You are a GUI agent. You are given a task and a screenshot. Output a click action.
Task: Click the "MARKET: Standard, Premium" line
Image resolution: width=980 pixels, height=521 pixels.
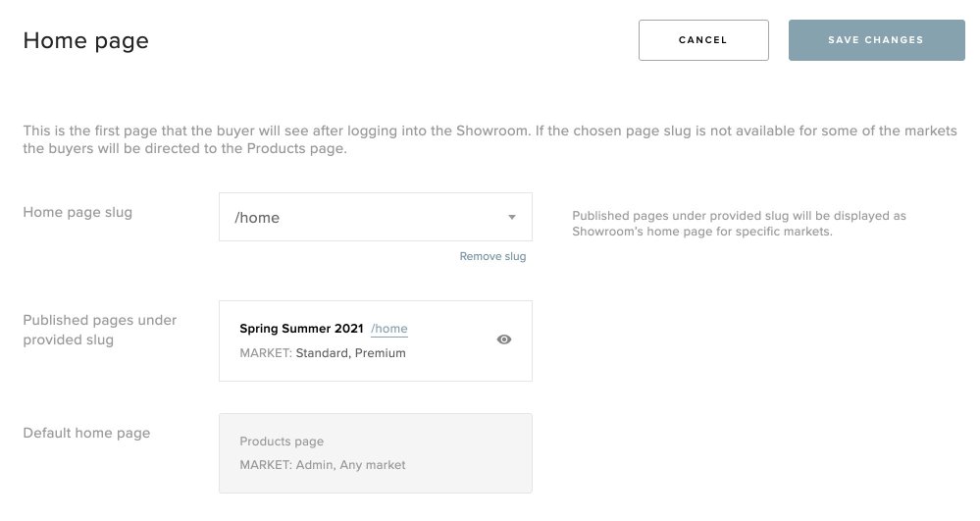[x=323, y=353]
